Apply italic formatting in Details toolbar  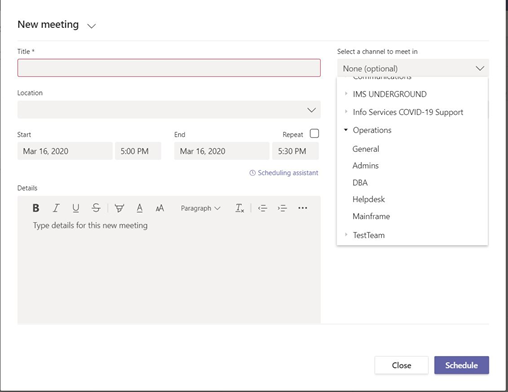56,208
